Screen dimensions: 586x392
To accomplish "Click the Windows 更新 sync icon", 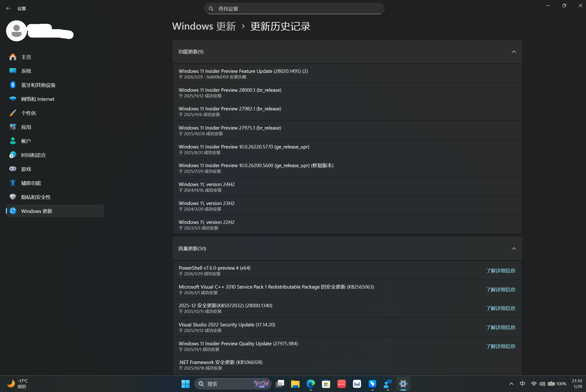I will tap(13, 211).
